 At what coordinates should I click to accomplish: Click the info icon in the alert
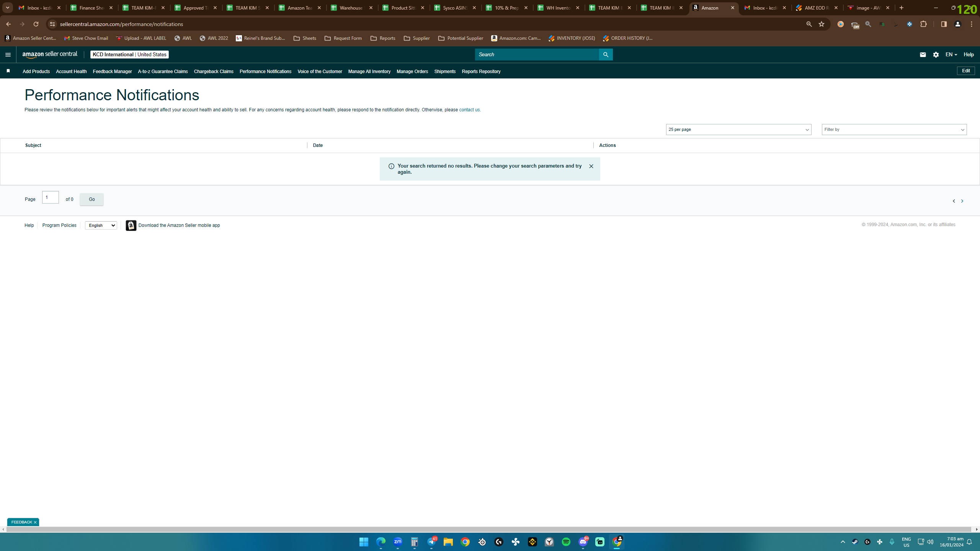point(391,166)
